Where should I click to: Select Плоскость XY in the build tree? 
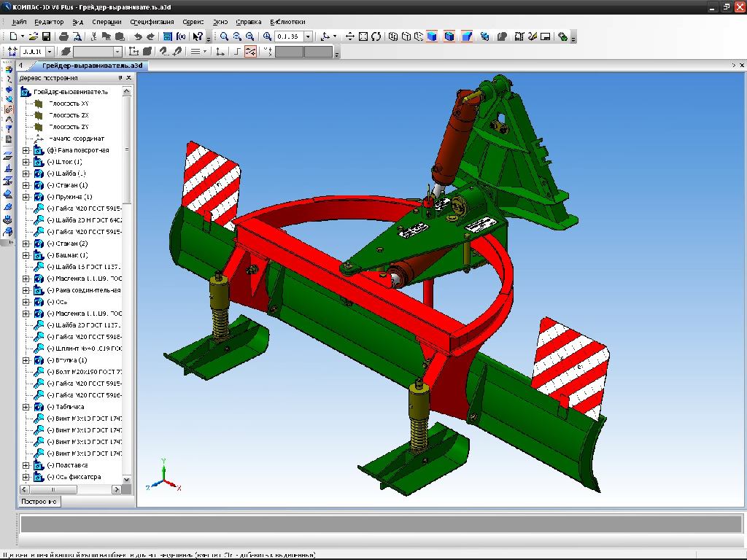[69, 104]
